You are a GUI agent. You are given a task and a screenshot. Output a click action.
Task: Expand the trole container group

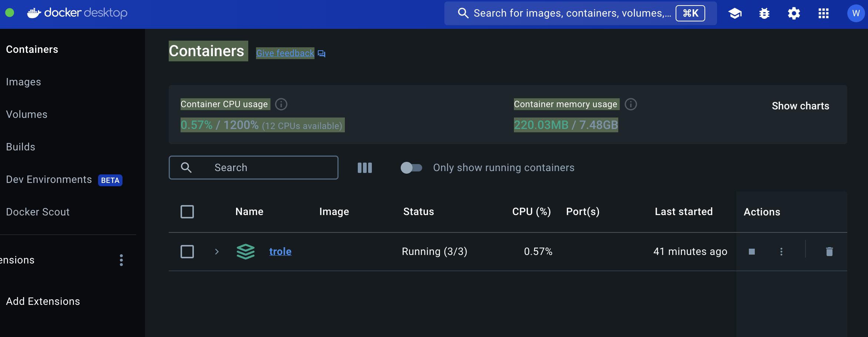point(217,252)
